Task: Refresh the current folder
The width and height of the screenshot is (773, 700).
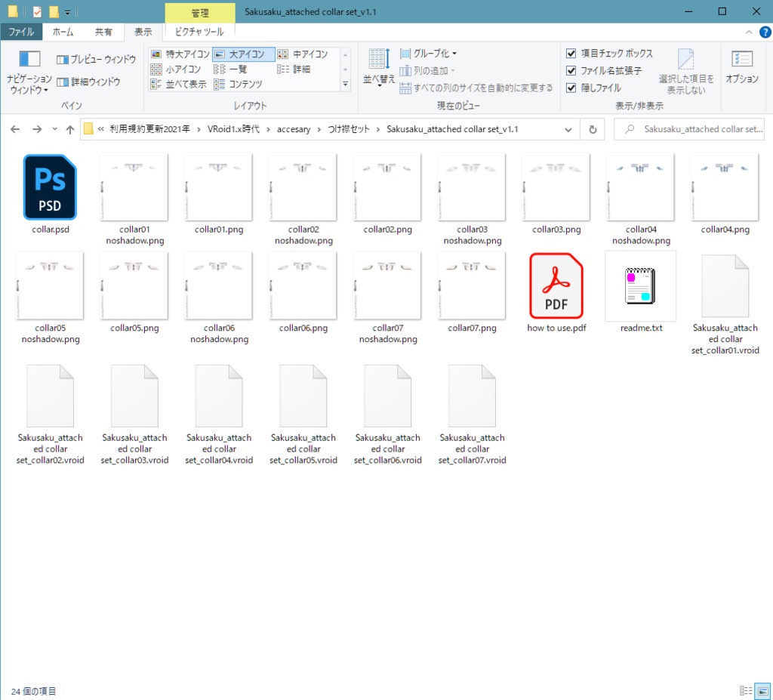Action: pyautogui.click(x=593, y=130)
